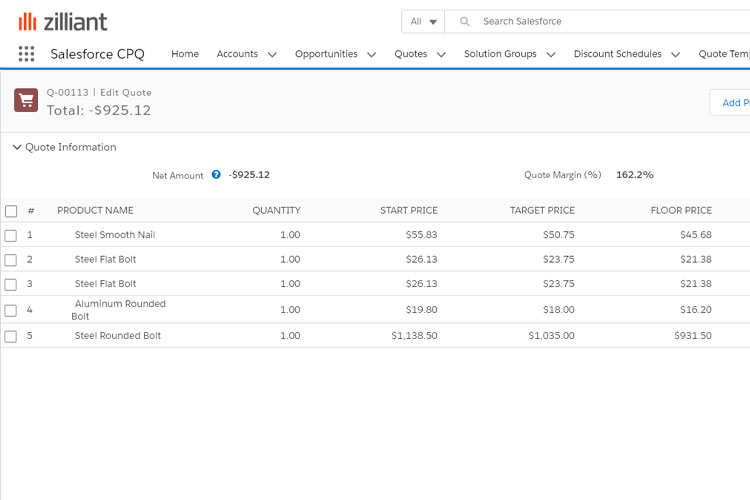Viewport: 750px width, 500px height.
Task: Toggle checkbox for Aluminum Rounded Bolt row
Action: 11,310
